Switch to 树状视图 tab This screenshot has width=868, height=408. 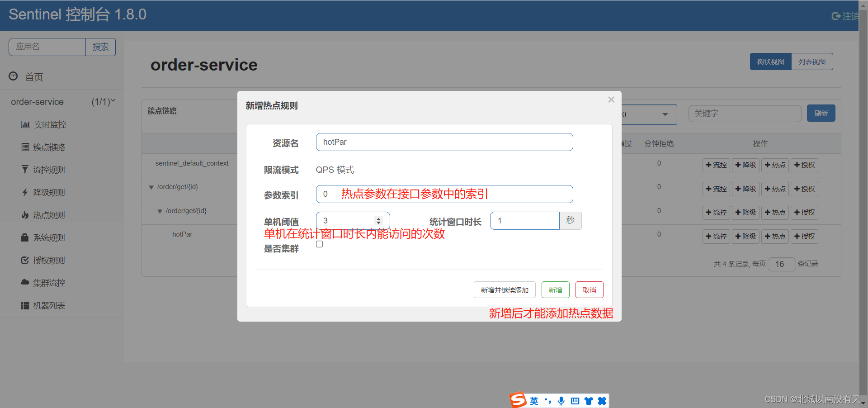[771, 62]
